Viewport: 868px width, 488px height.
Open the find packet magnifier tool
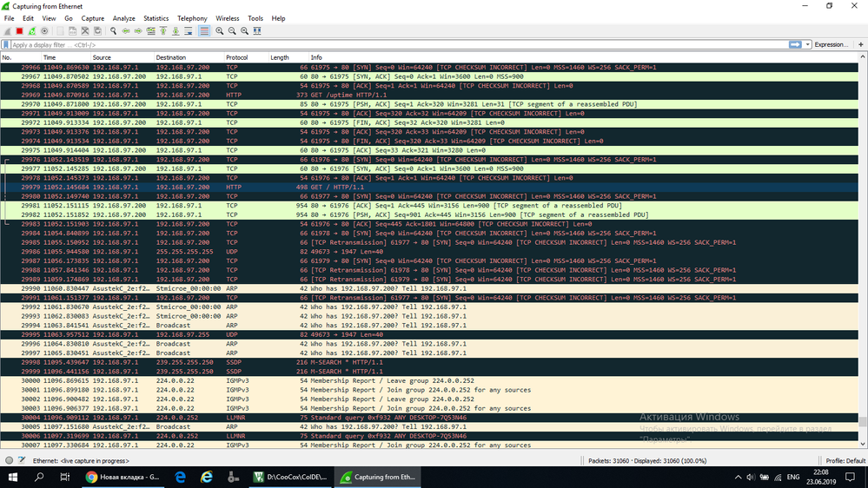[114, 31]
